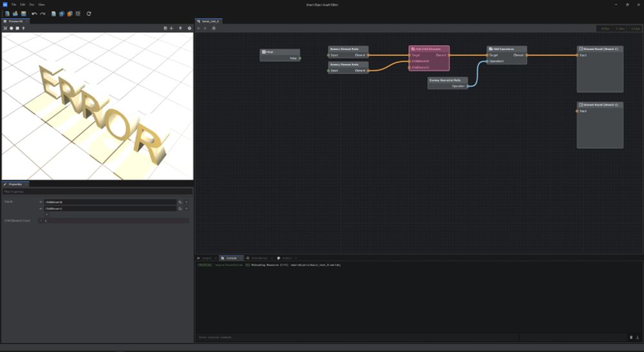644x352 pixels.
Task: Click the edit icon beside ChildElement0 field
Action: coord(180,202)
